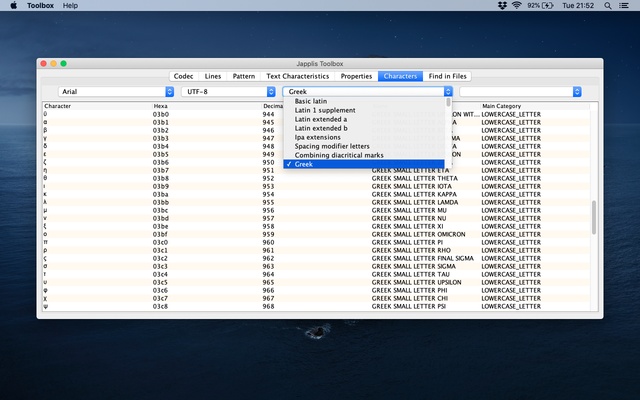Click the Character column header
The image size is (640, 400).
(x=97, y=106)
